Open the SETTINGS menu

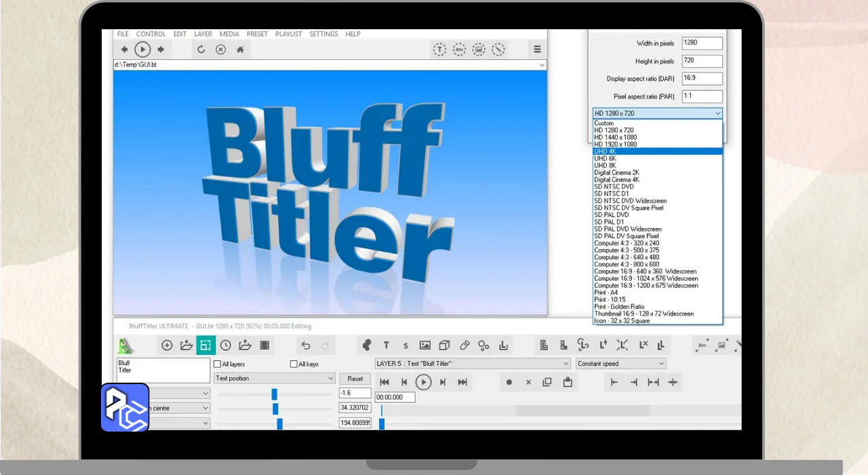[x=323, y=34]
